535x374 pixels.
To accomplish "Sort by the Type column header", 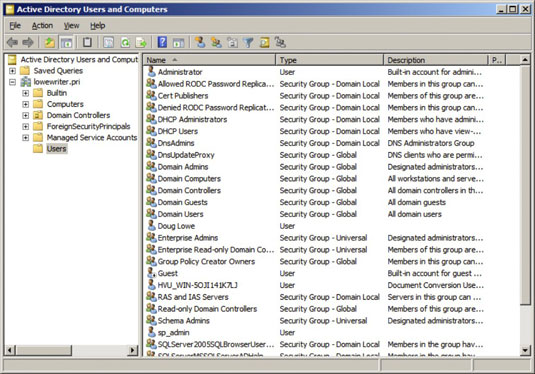I will pyautogui.click(x=330, y=60).
